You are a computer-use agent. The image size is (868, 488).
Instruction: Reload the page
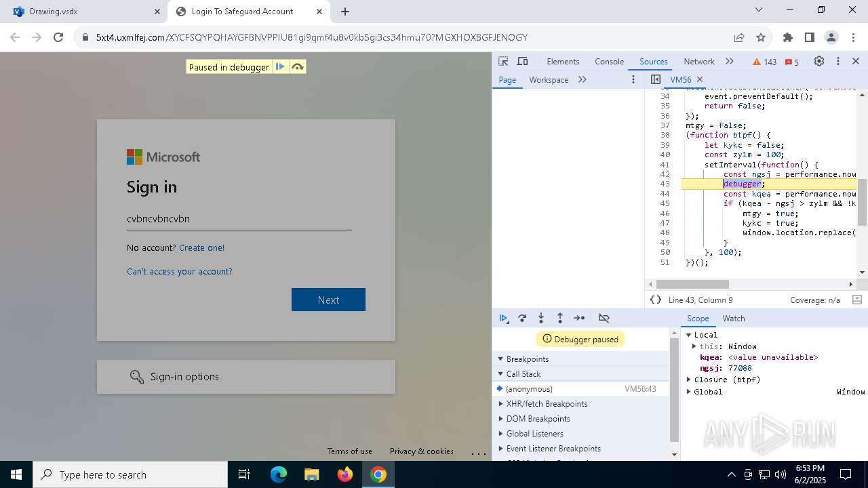[58, 37]
